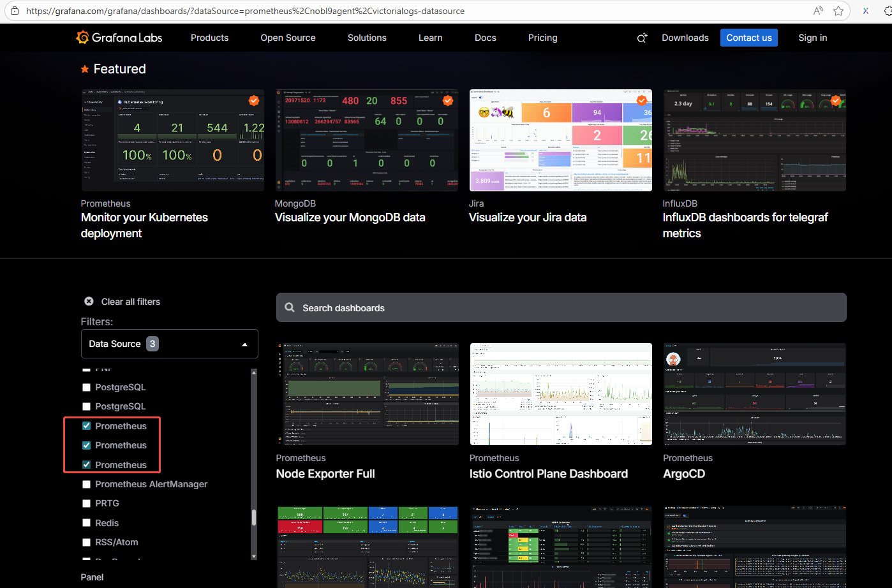The image size is (892, 588).
Task: Go to the Docs menu item
Action: 485,38
